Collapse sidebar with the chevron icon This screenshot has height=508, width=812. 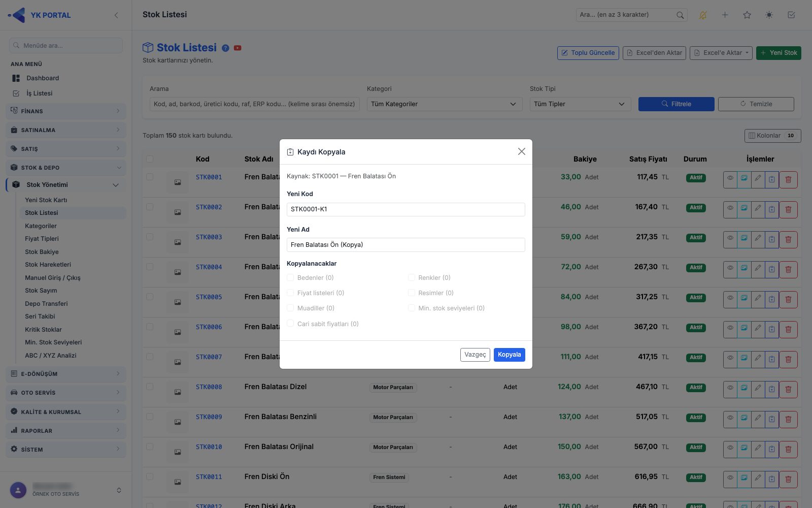pos(116,15)
